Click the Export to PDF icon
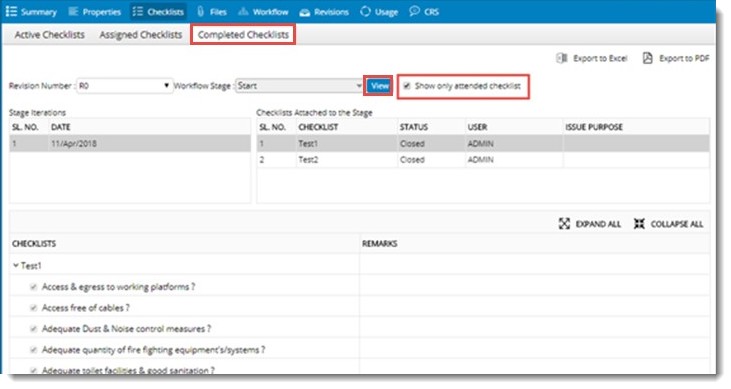The width and height of the screenshot is (731, 389). pos(648,58)
